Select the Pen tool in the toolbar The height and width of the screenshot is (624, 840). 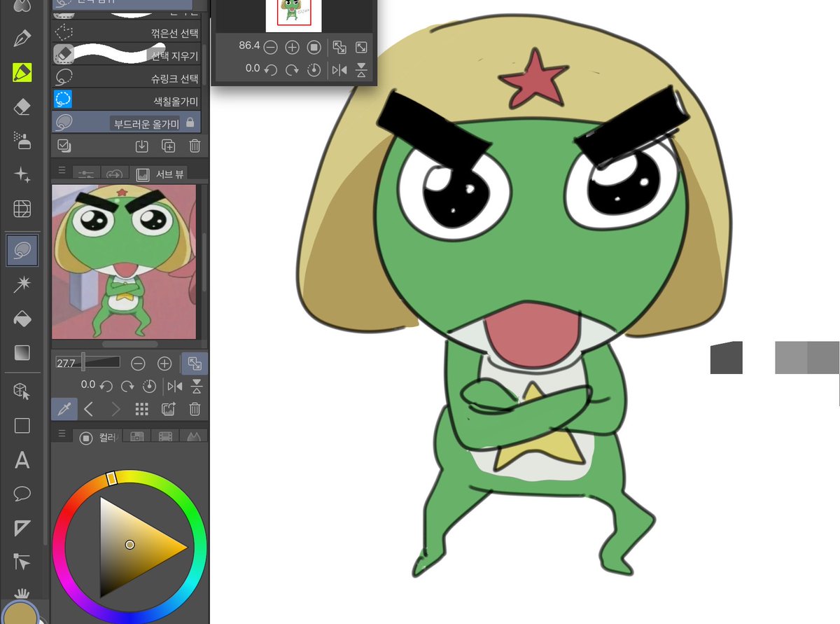point(22,38)
